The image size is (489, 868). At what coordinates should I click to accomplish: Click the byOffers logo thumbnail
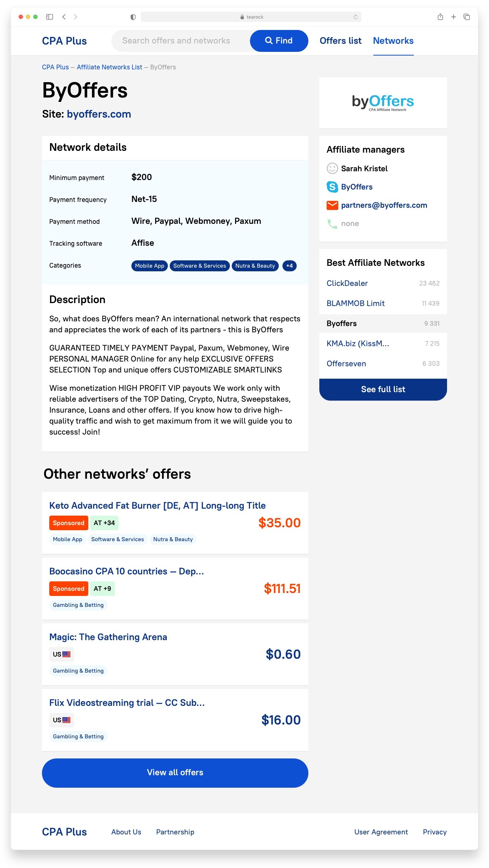383,103
